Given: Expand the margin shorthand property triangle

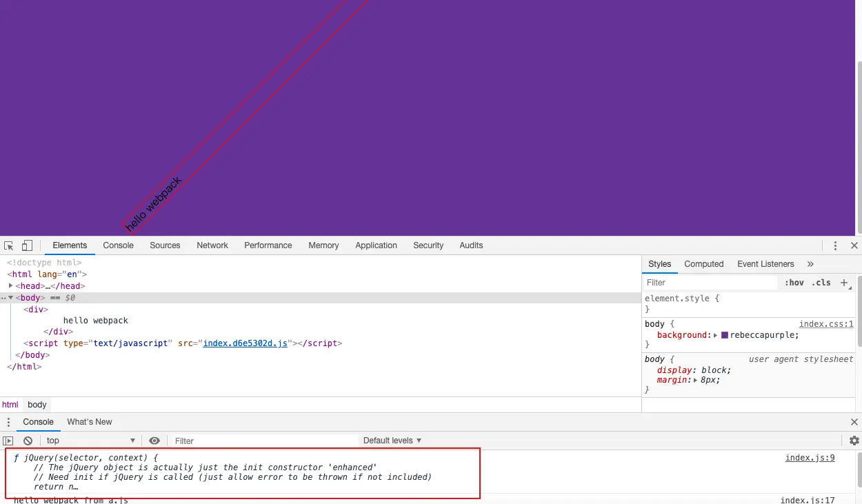Looking at the screenshot, I should pyautogui.click(x=695, y=380).
